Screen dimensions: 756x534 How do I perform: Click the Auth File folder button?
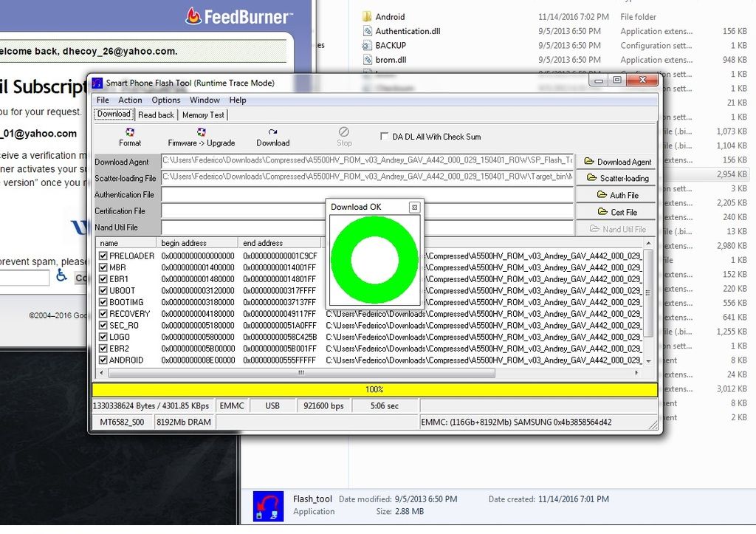point(617,195)
